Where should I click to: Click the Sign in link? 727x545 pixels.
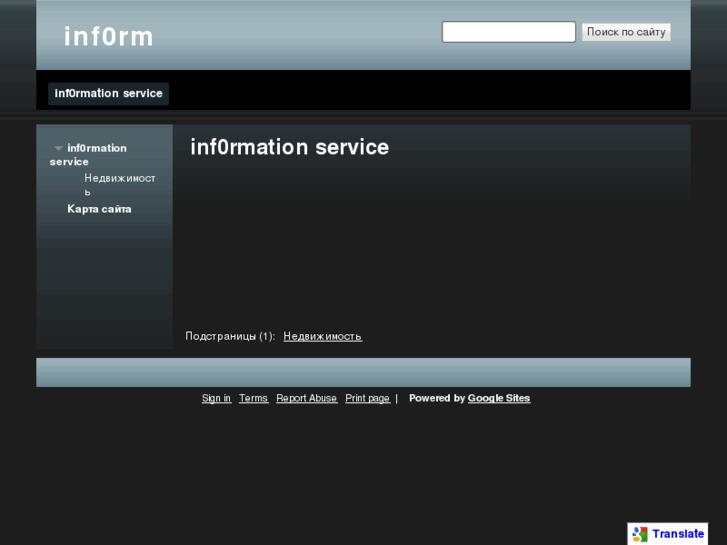pos(217,398)
